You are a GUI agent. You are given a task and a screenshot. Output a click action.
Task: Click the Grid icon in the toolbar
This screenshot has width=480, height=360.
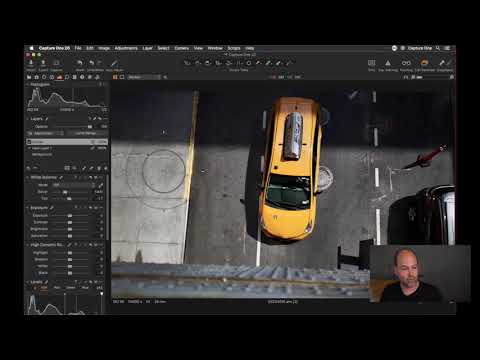click(x=371, y=63)
